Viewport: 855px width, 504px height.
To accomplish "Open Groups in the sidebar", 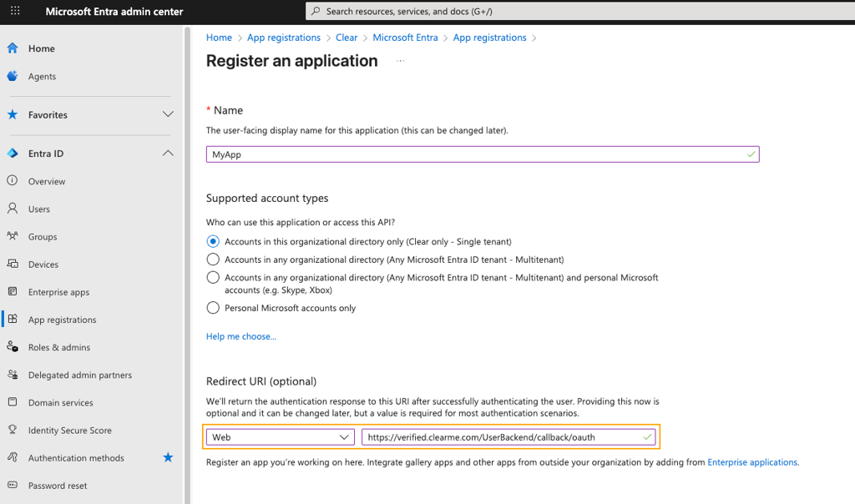I will (x=43, y=237).
